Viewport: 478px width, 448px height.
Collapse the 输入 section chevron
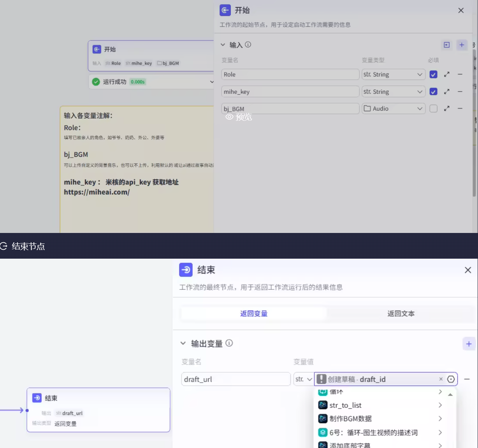point(223,45)
